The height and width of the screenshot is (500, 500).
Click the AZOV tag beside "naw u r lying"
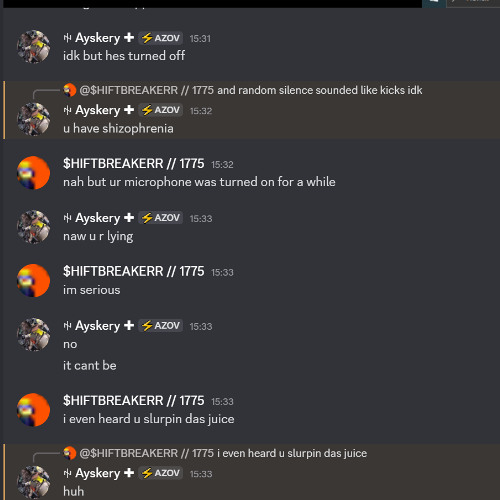click(x=161, y=218)
